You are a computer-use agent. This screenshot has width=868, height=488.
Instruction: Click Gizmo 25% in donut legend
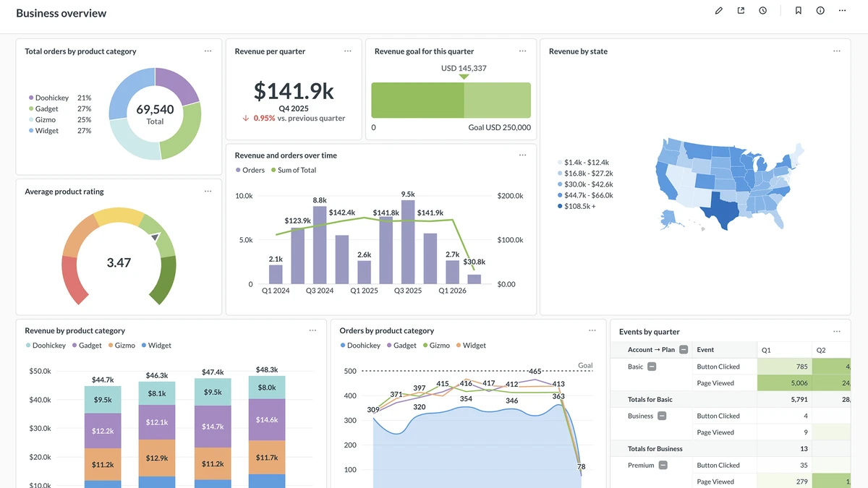tap(60, 119)
